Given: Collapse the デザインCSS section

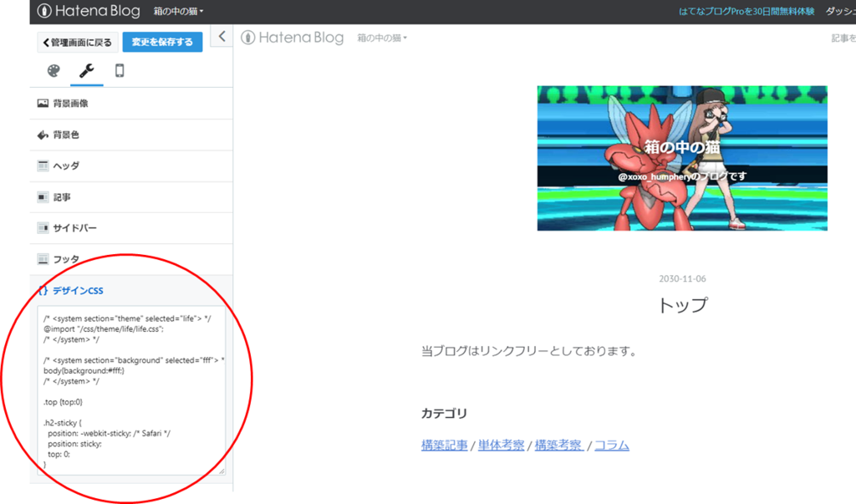Looking at the screenshot, I should (131, 291).
